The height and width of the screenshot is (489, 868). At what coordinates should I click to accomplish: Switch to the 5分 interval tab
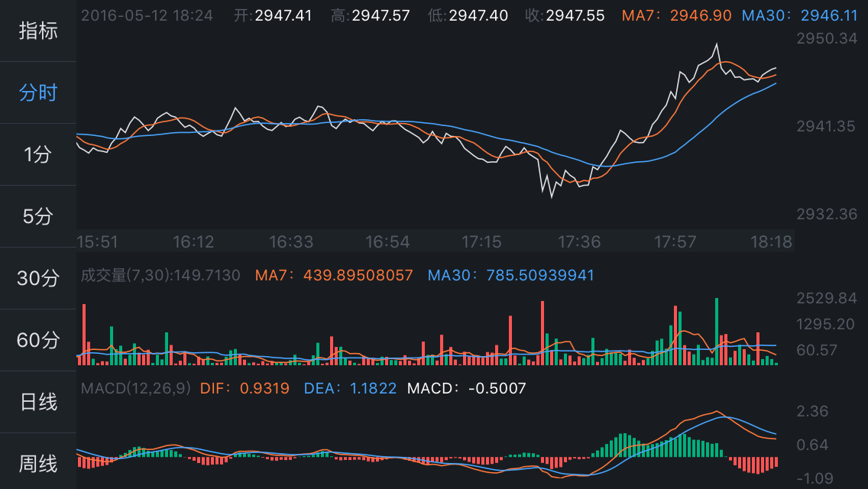38,216
